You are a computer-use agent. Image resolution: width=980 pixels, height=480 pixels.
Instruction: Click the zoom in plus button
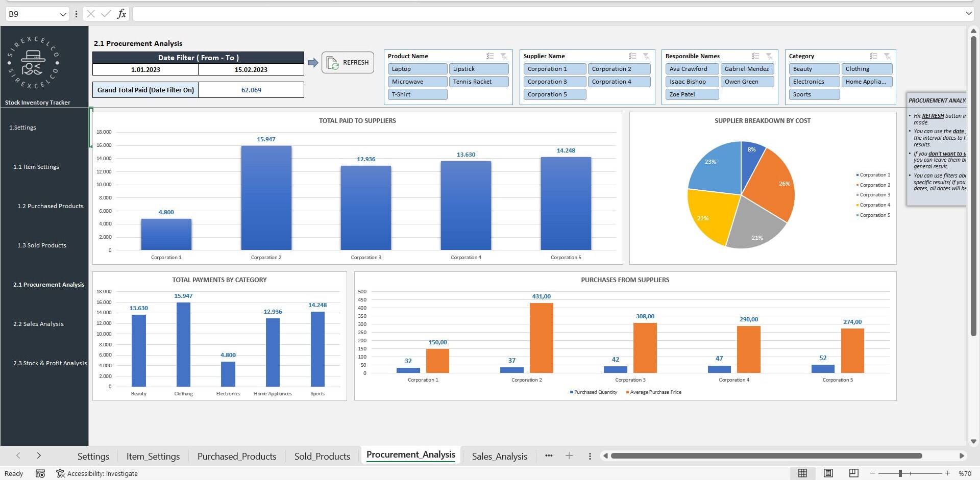coord(947,473)
